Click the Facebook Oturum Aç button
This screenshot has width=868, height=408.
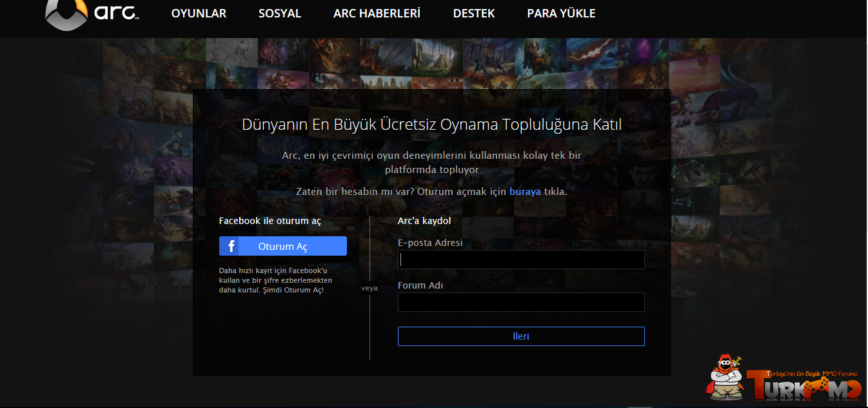(283, 246)
